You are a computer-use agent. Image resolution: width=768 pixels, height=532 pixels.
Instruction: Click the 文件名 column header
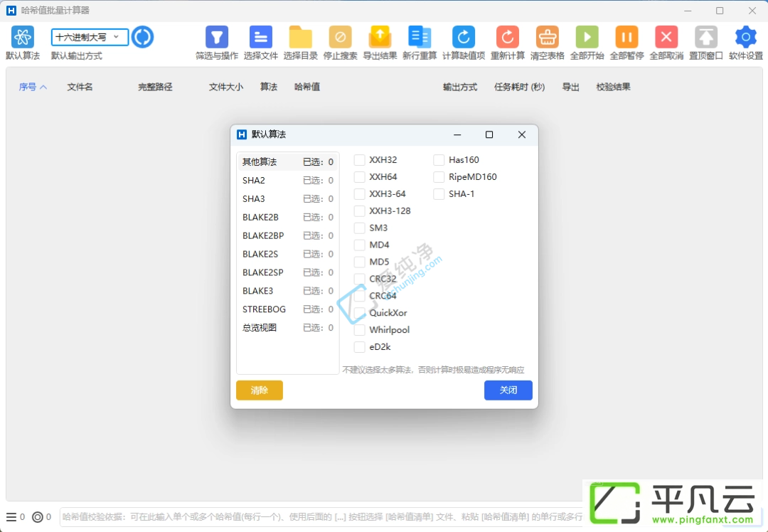coord(80,87)
